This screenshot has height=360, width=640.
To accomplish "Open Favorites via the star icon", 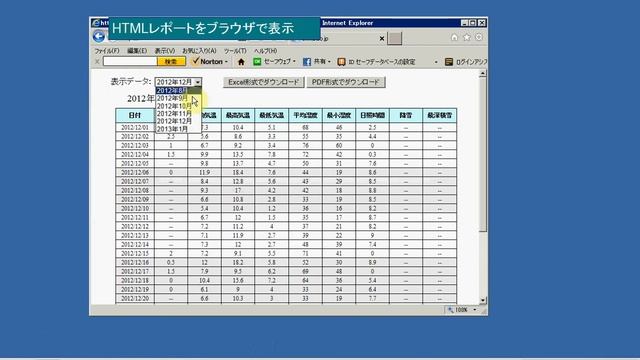I will click(467, 37).
